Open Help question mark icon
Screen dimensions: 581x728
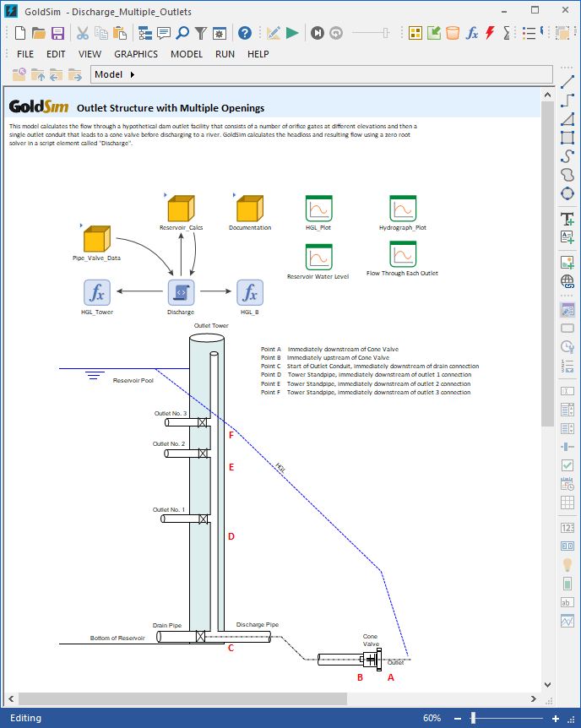pos(245,33)
